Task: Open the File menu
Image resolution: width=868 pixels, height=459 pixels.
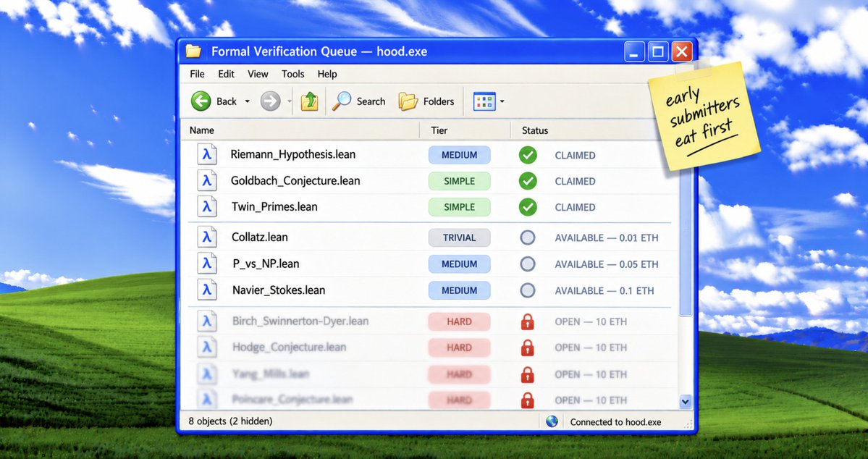Action: click(x=197, y=74)
